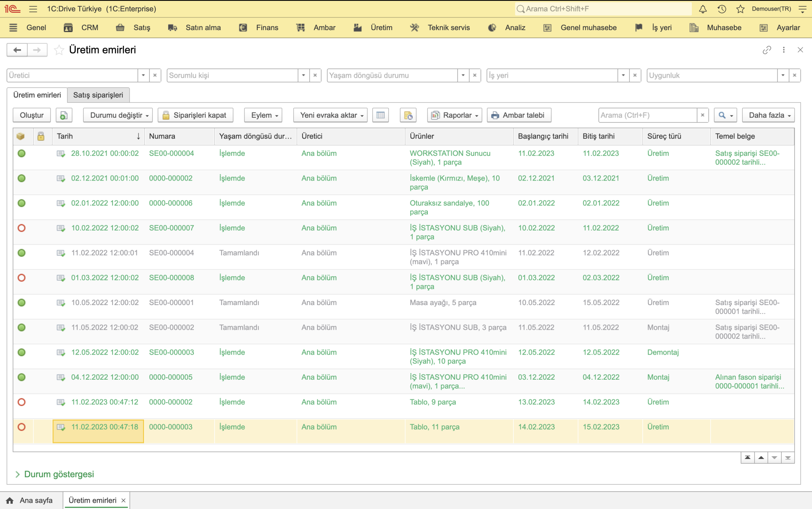Toggle status circle of Tablo, 9 parça row
The height and width of the screenshot is (509, 812).
[x=22, y=402]
